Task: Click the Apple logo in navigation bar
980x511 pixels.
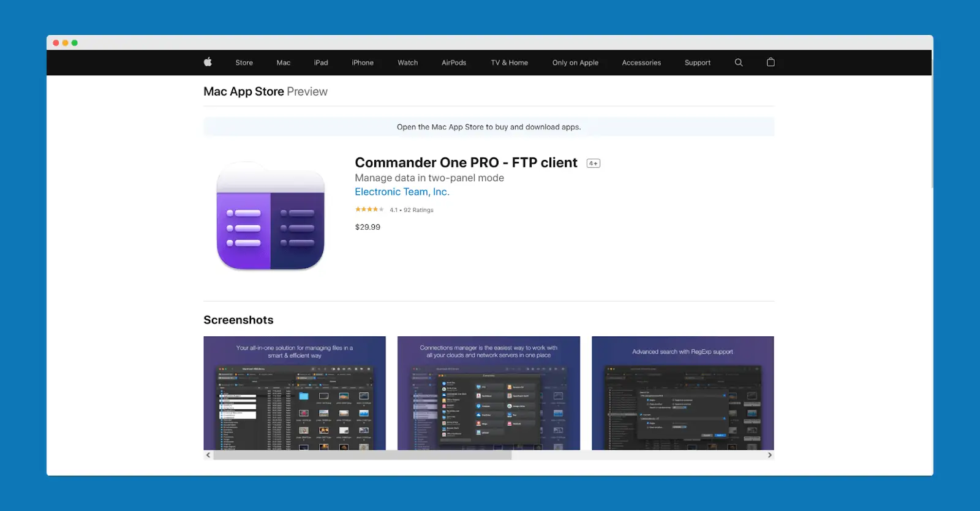Action: (208, 62)
